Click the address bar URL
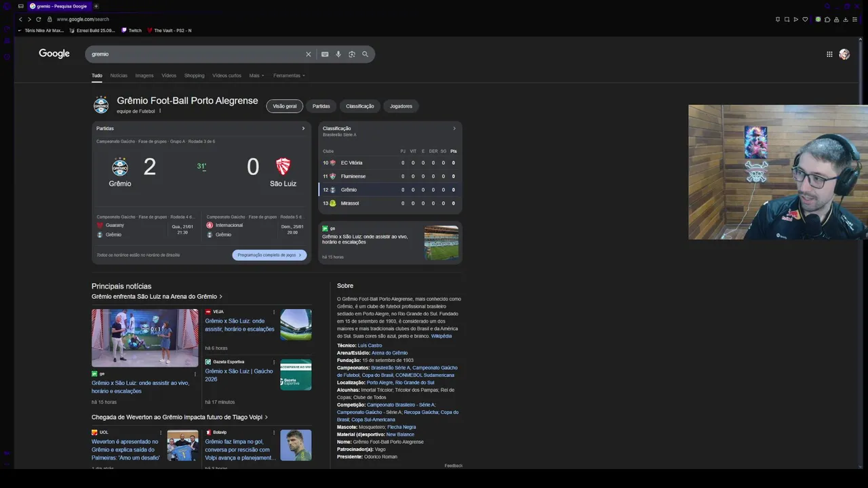Image resolution: width=868 pixels, height=488 pixels. 83,19
